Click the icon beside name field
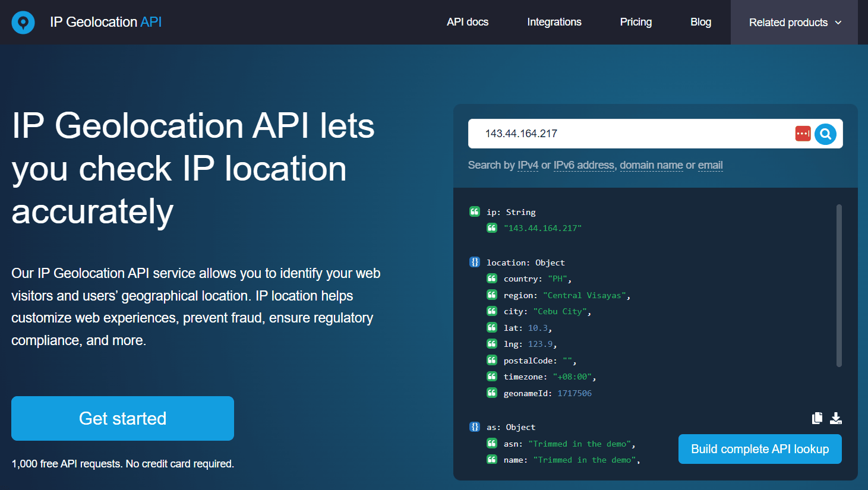This screenshot has width=868, height=490. point(492,459)
